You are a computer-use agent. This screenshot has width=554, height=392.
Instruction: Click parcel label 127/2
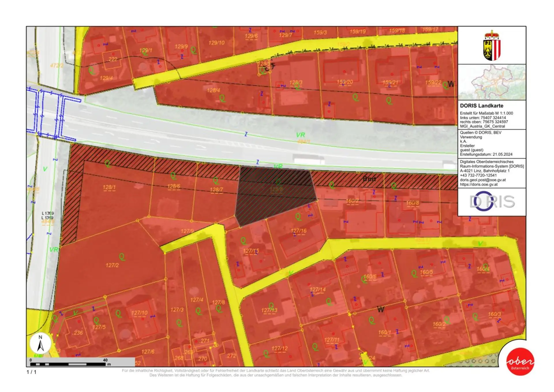pos(112,265)
